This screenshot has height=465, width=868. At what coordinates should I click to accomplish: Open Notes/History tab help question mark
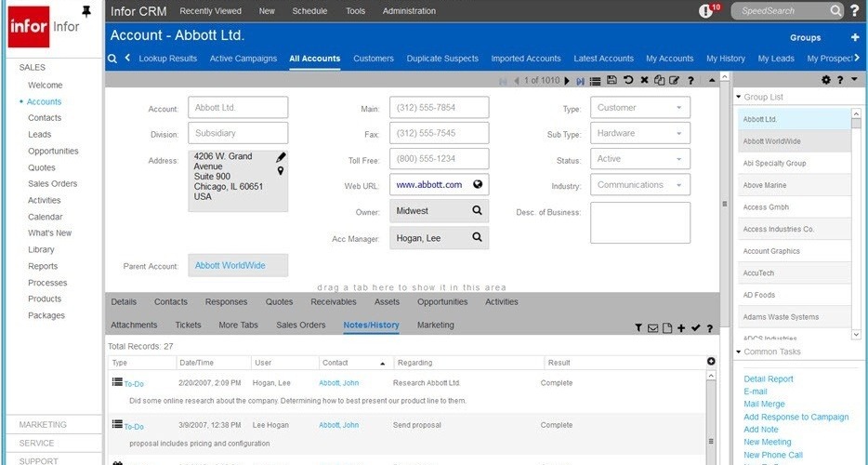click(710, 328)
